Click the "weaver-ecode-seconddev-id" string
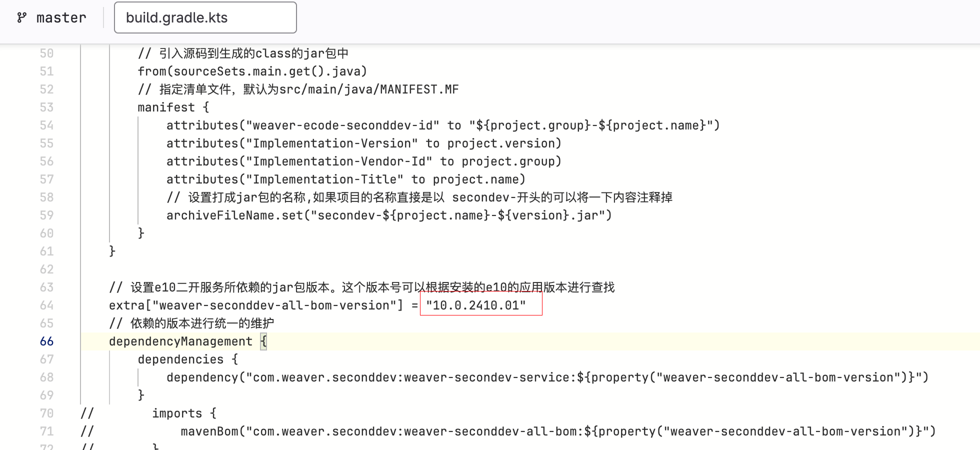Image resolution: width=980 pixels, height=450 pixels. 342,125
